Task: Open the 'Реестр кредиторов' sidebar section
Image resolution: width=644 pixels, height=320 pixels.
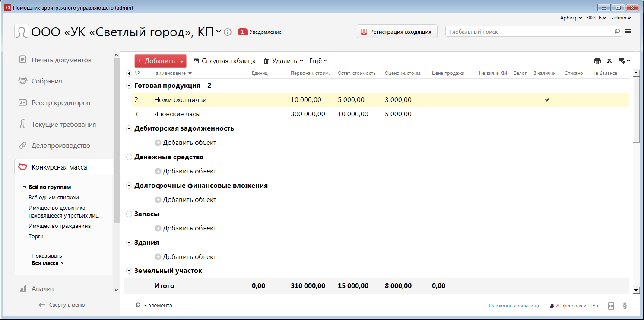Action: 61,103
